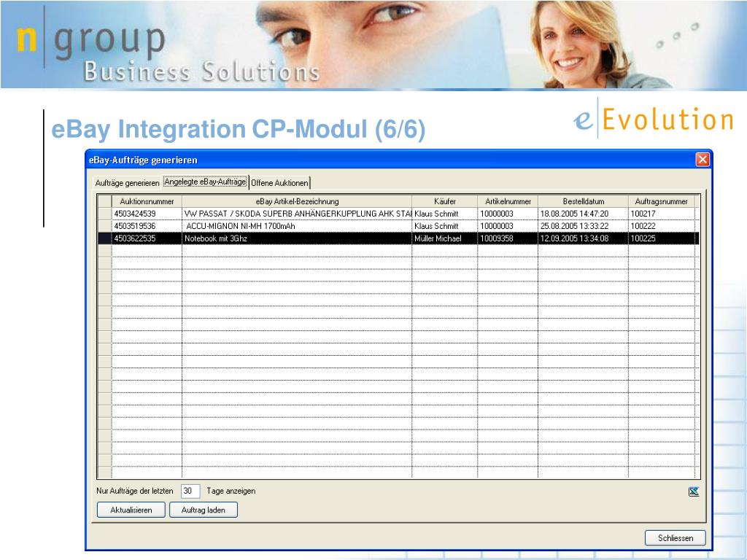This screenshot has width=747, height=560.
Task: Click the Käufer column header
Action: point(444,201)
